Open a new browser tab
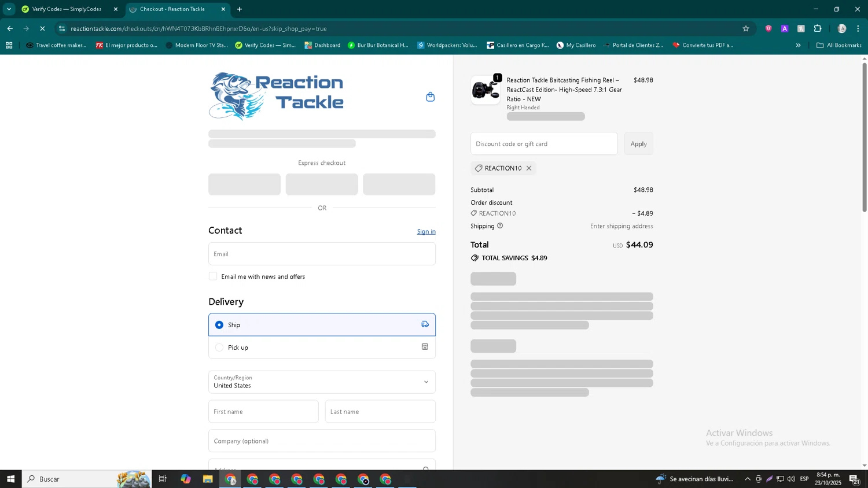The image size is (868, 488). 240,9
